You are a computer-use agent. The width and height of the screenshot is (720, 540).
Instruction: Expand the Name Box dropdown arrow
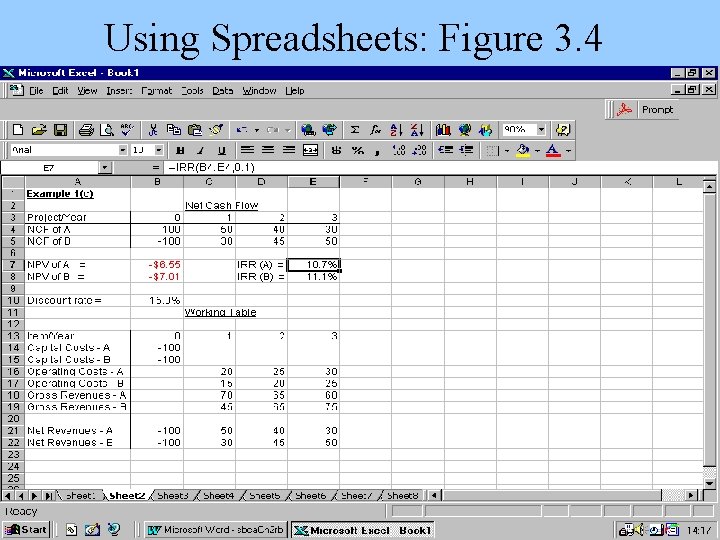105,168
